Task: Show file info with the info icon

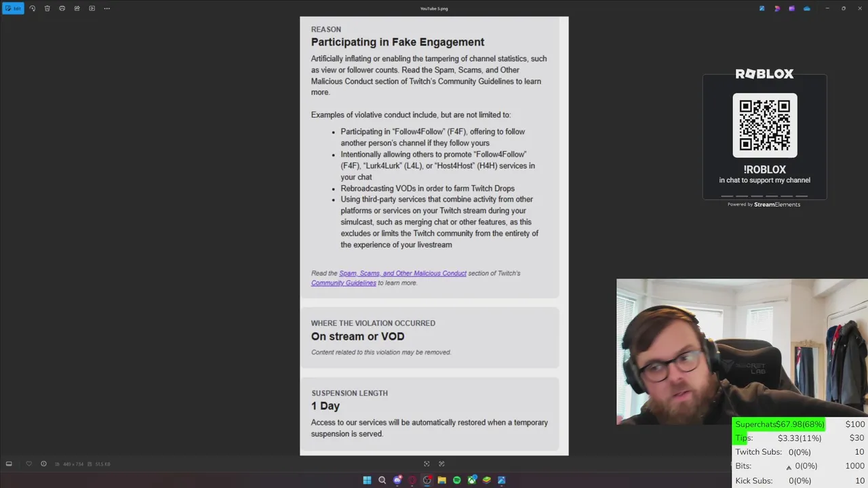Action: [x=43, y=464]
